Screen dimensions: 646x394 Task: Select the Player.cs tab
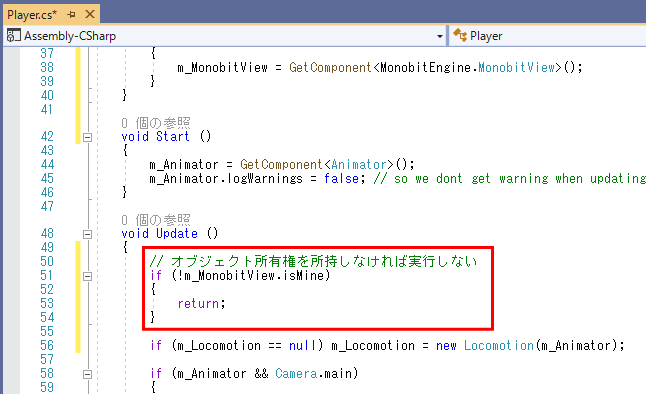coord(32,15)
